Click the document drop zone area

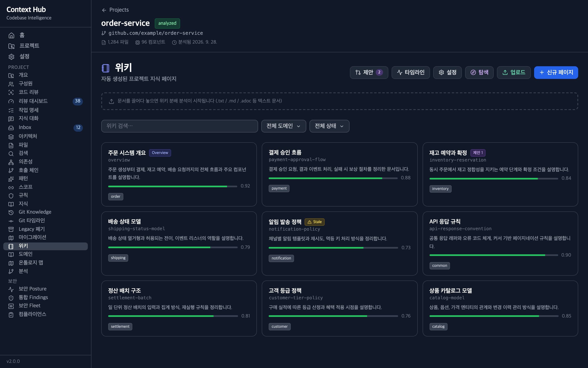tap(340, 101)
